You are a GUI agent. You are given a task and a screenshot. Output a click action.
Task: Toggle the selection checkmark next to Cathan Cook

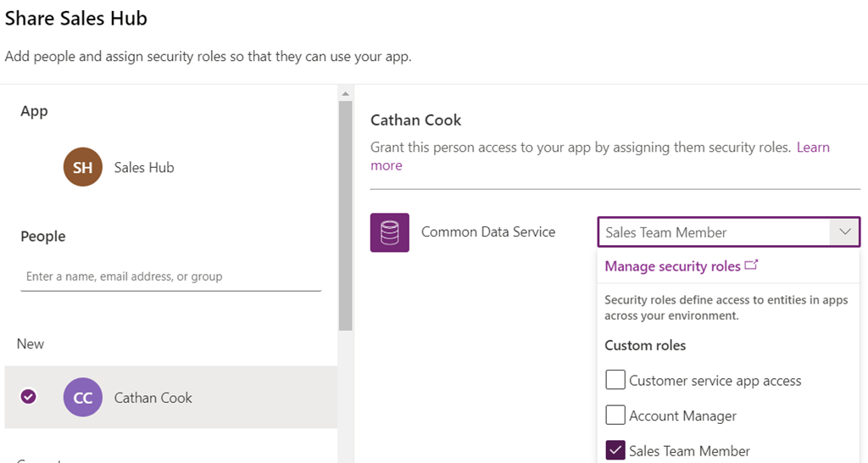coord(29,397)
